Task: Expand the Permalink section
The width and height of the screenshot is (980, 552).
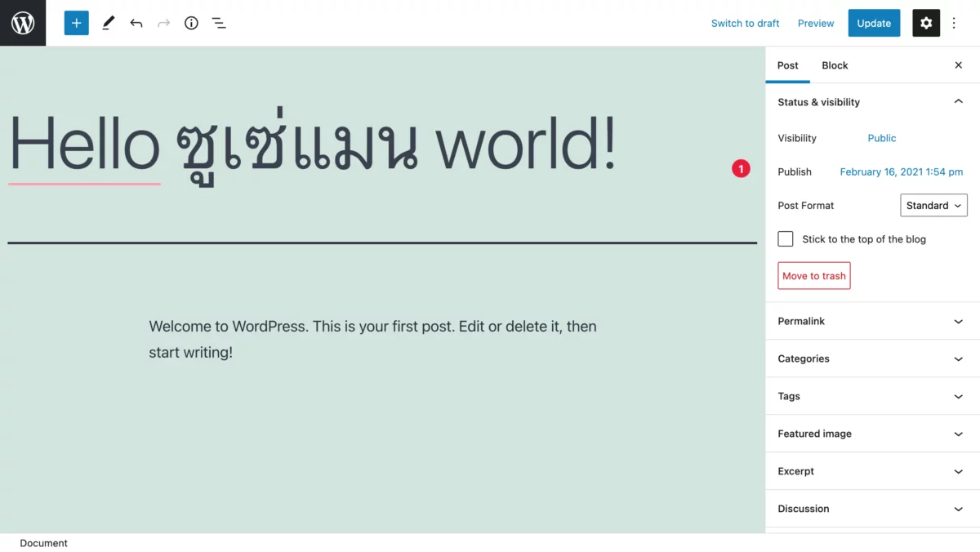Action: pyautogui.click(x=871, y=321)
